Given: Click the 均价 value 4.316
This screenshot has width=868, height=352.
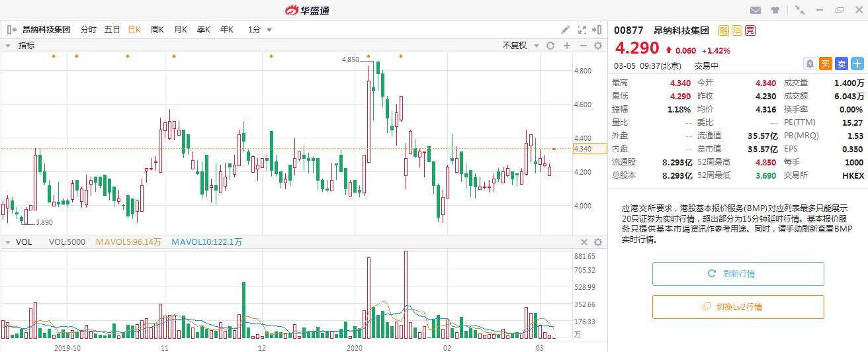Looking at the screenshot, I should (x=765, y=109).
